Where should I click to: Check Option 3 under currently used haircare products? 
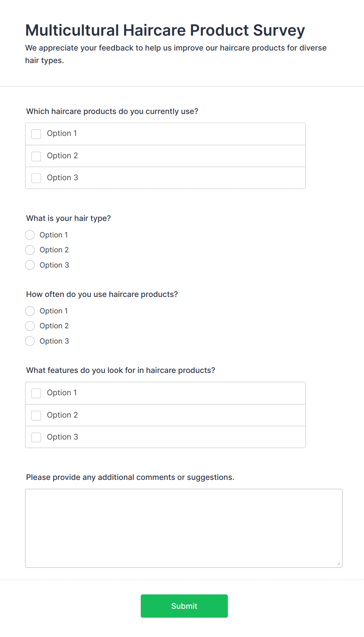coord(36,178)
